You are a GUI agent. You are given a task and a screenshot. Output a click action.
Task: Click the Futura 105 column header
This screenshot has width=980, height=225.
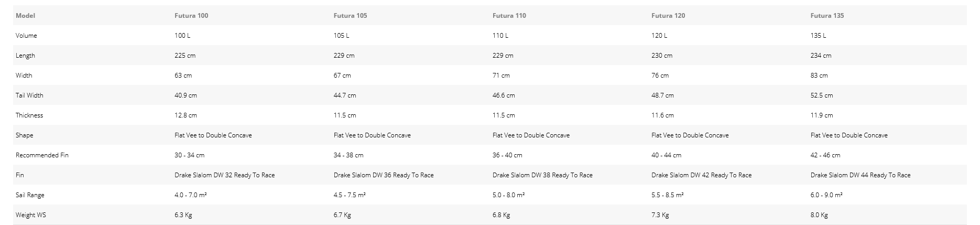click(x=350, y=16)
